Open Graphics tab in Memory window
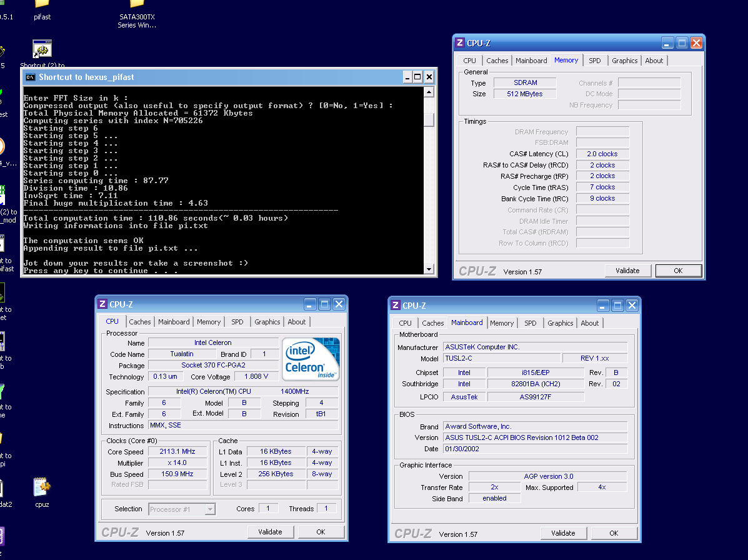Viewport: 748px width, 560px height. point(624,61)
